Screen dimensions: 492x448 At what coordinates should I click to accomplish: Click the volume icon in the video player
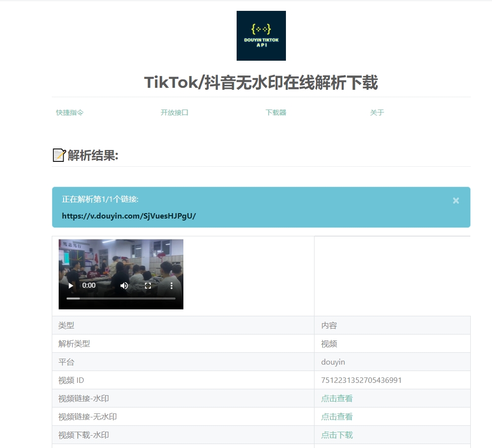(124, 286)
